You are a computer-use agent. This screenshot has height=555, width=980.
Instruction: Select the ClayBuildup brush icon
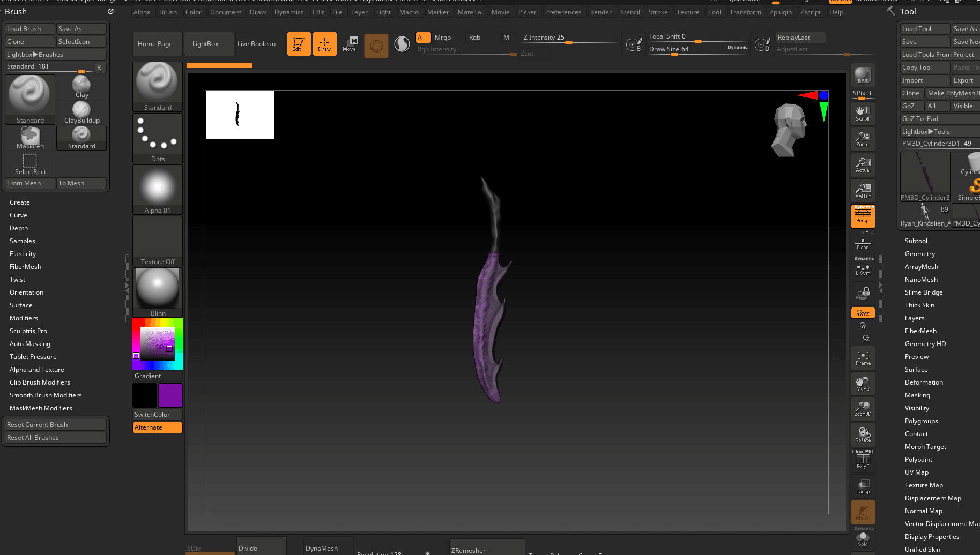tap(81, 112)
